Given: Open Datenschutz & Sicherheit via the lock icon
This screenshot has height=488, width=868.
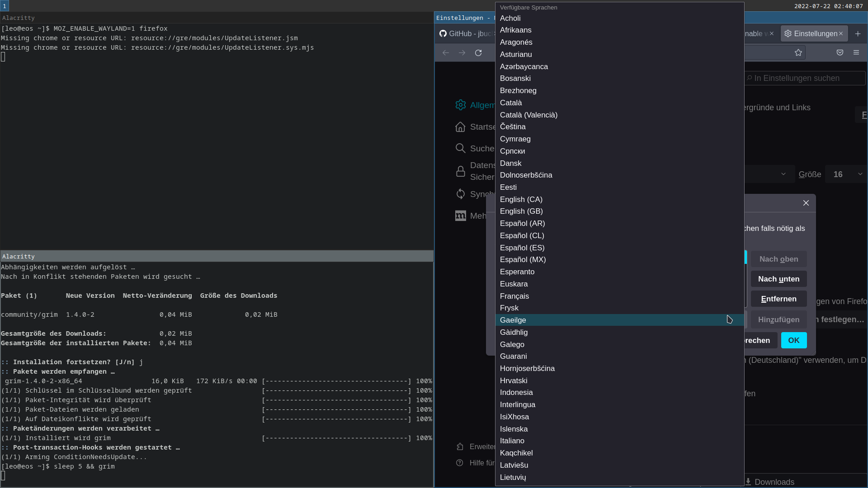Looking at the screenshot, I should [x=460, y=172].
